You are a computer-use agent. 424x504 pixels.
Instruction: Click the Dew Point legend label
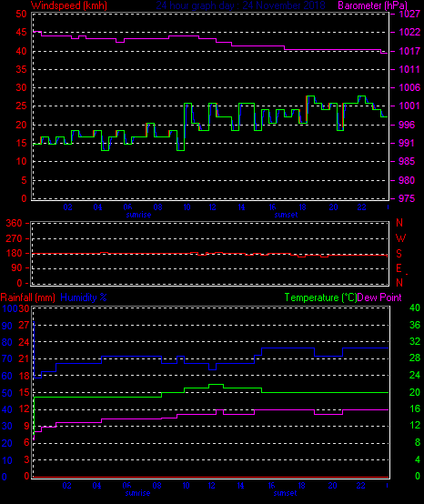click(x=379, y=297)
